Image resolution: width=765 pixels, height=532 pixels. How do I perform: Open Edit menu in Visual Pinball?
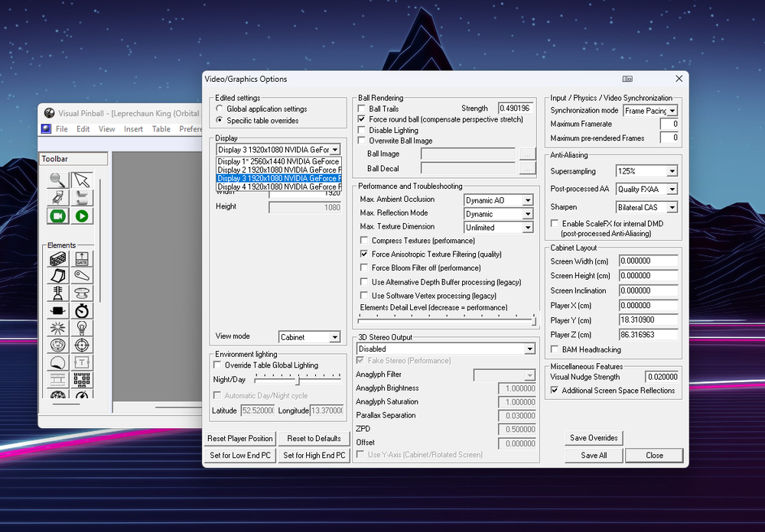83,128
